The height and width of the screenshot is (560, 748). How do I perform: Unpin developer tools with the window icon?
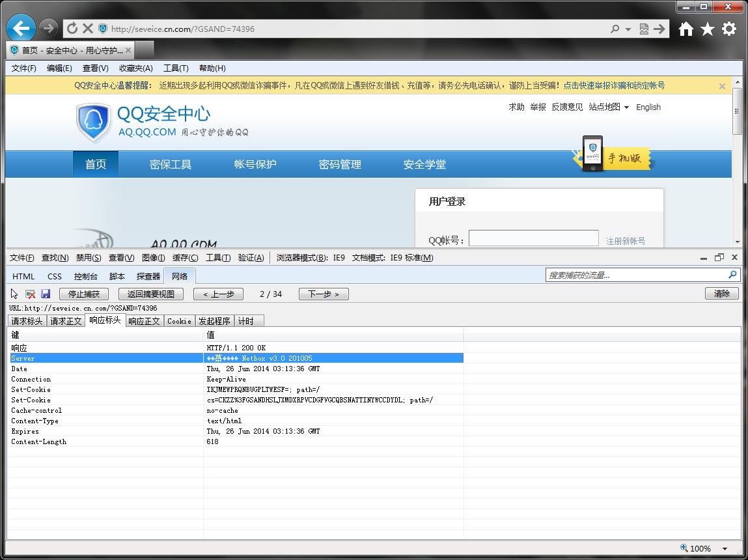pyautogui.click(x=719, y=257)
